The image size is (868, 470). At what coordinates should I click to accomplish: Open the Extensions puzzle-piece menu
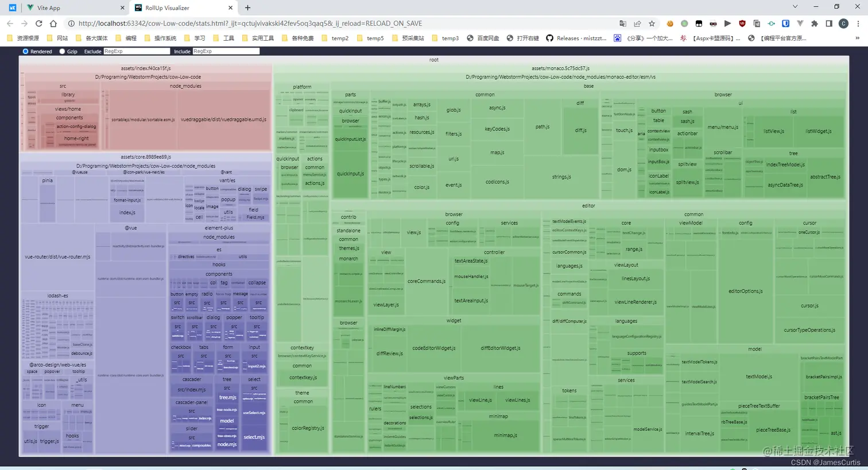pos(814,24)
